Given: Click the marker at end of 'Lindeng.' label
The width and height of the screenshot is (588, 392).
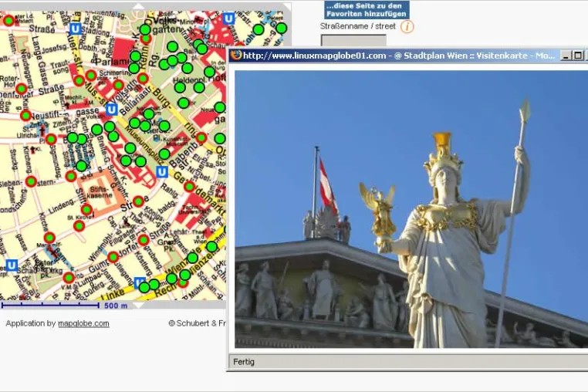Looking at the screenshot, I should [x=86, y=210].
